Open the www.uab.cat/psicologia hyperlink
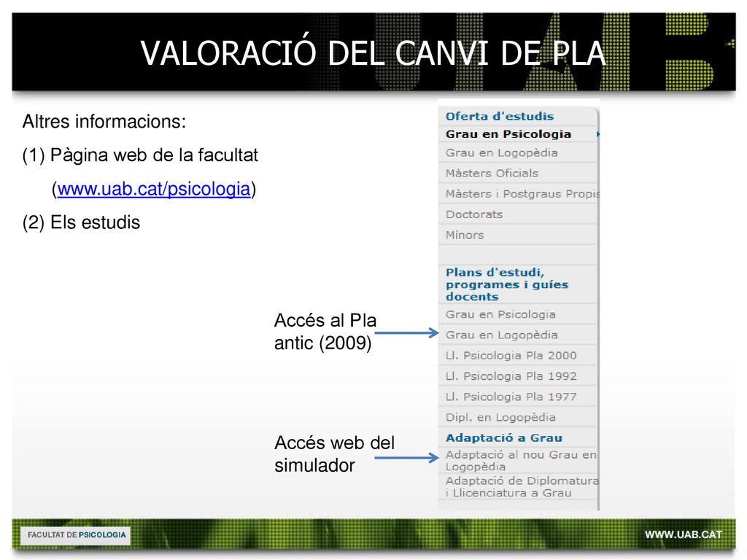747x560 pixels. (x=154, y=189)
